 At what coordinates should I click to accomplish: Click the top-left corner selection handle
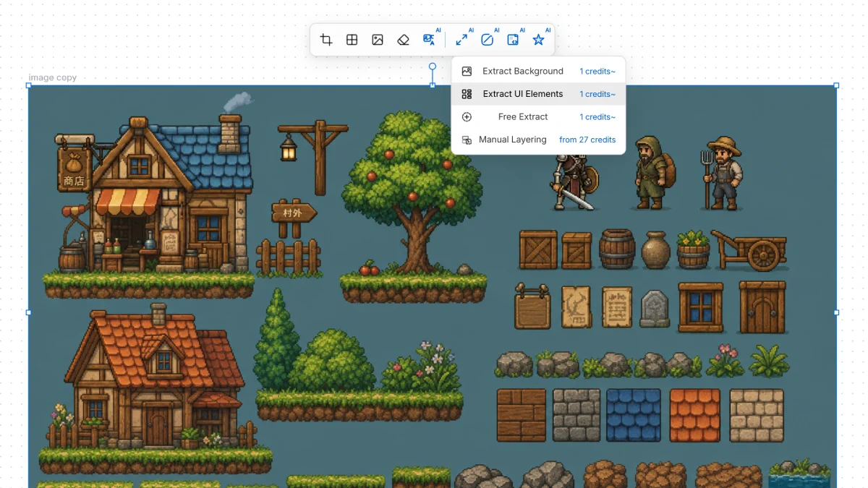[29, 85]
